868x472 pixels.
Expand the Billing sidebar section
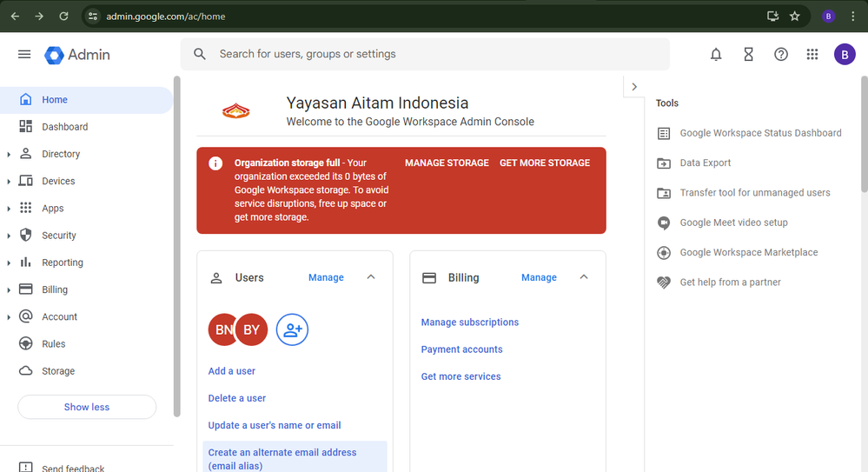point(9,290)
